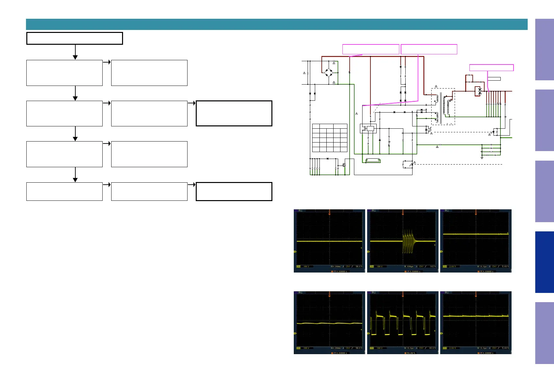The width and height of the screenshot is (554, 392).
Task: Select the dark blue side tab
Action: point(544,262)
